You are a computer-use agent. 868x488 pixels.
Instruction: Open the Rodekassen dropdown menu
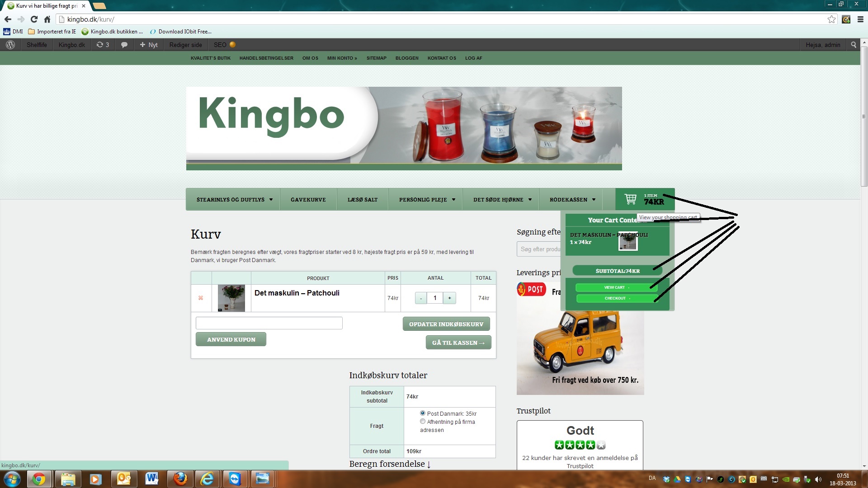point(572,199)
